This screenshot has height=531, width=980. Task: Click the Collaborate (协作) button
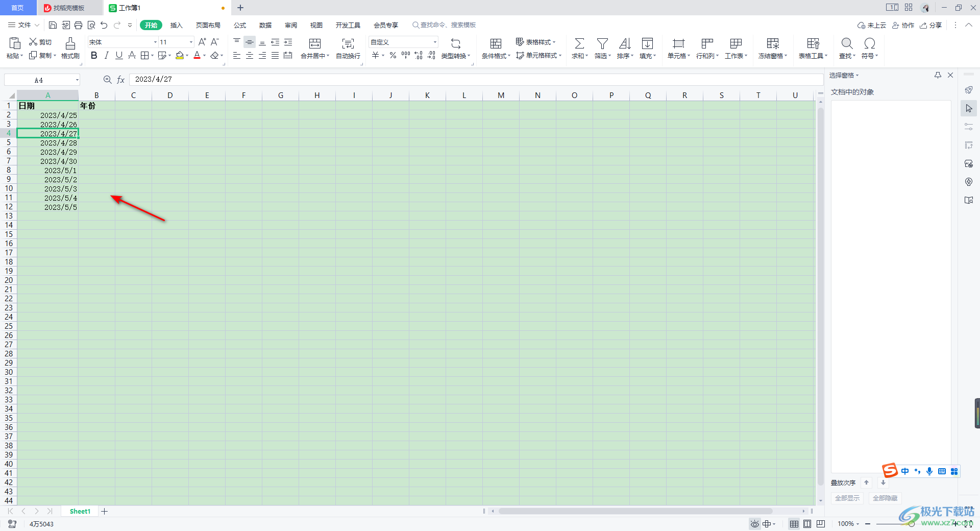tap(903, 25)
